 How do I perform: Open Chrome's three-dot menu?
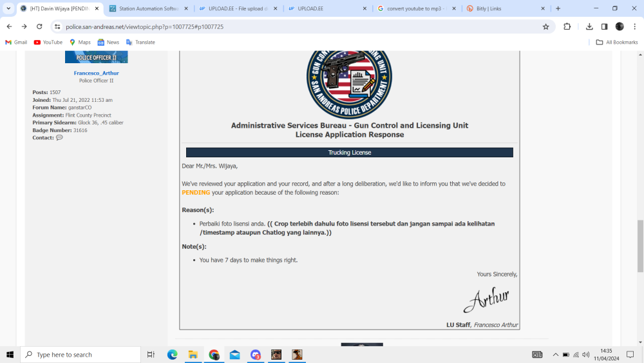point(634,26)
